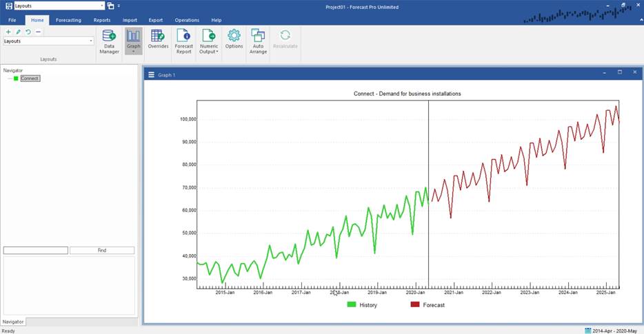644x334 pixels.
Task: Expand the Numeric Output dropdown
Action: 217,52
